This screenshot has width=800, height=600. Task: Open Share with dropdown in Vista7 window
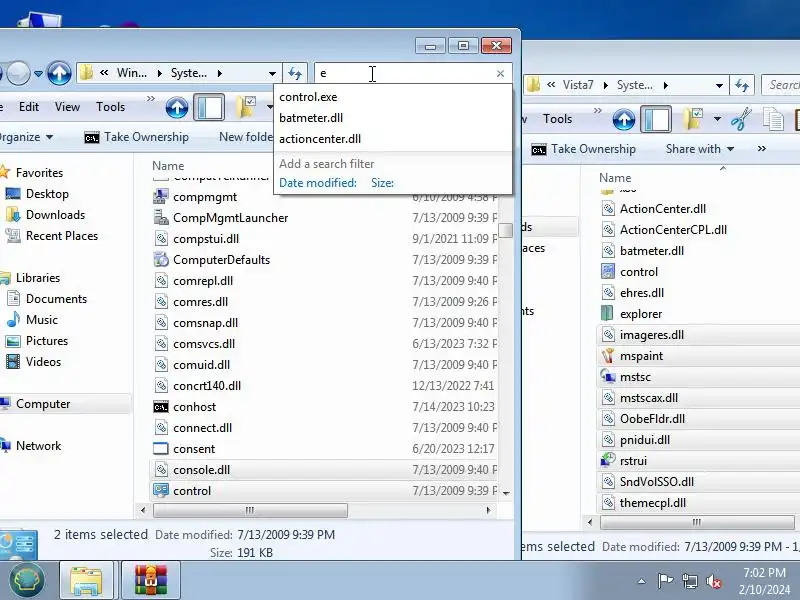coord(700,149)
